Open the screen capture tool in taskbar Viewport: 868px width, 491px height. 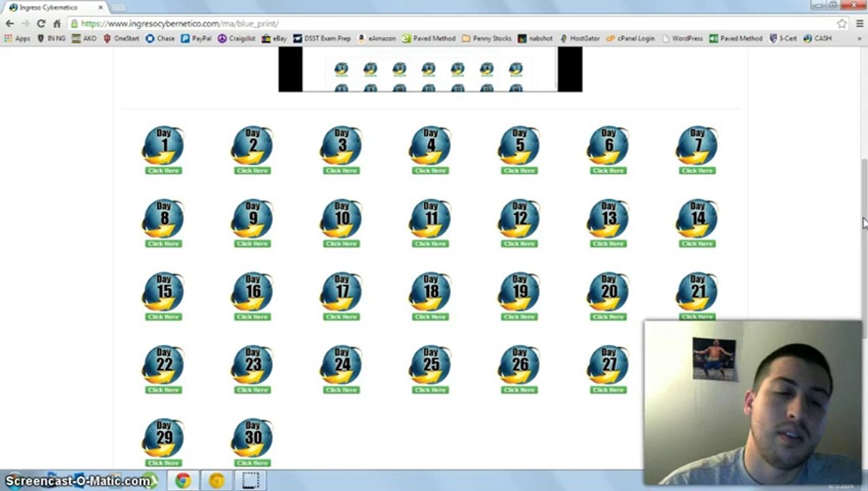click(x=250, y=481)
